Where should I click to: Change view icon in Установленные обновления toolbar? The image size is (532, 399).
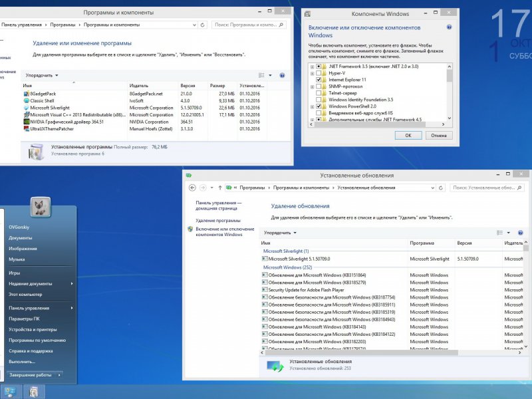pos(500,233)
